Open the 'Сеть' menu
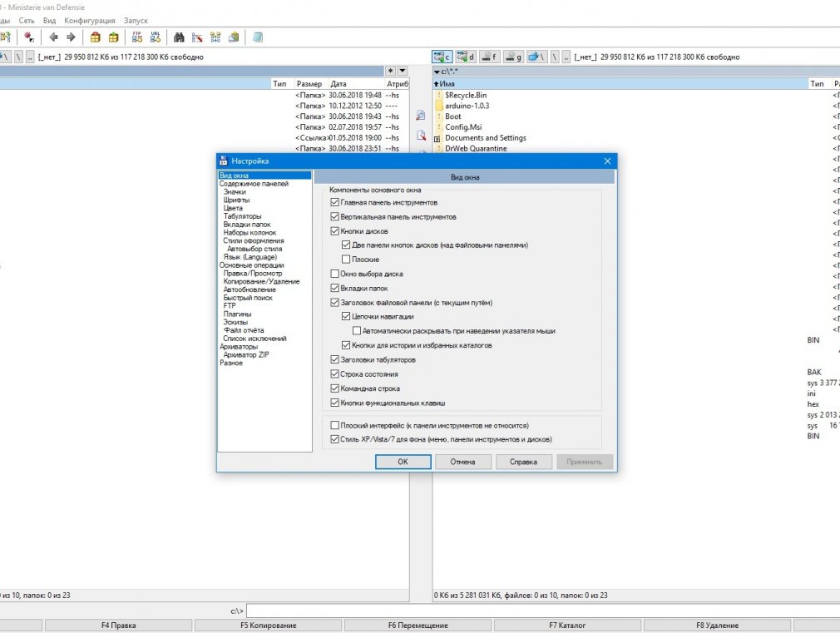 pyautogui.click(x=27, y=20)
